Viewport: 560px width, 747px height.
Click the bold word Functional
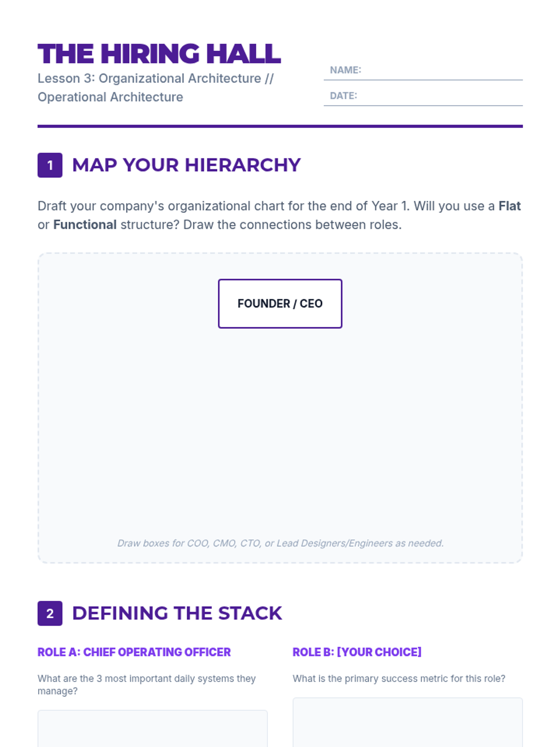(x=85, y=225)
